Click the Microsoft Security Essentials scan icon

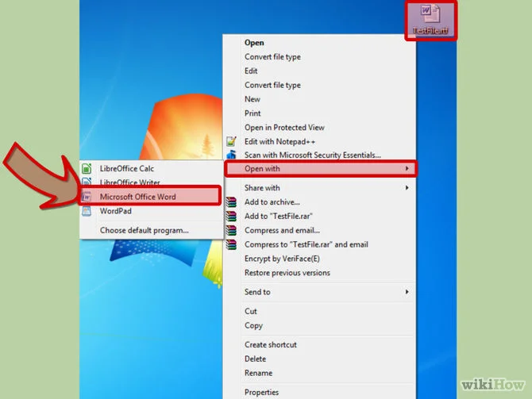coord(231,155)
